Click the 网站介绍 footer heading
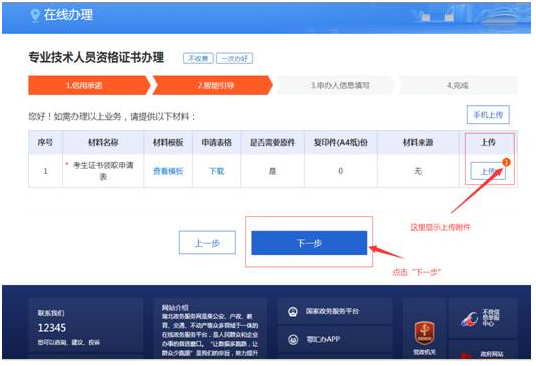 coord(175,308)
